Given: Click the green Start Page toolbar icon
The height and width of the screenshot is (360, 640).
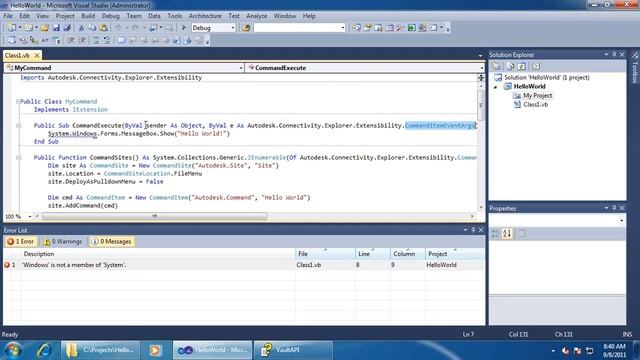Looking at the screenshot, I should pyautogui.click(x=411, y=28).
